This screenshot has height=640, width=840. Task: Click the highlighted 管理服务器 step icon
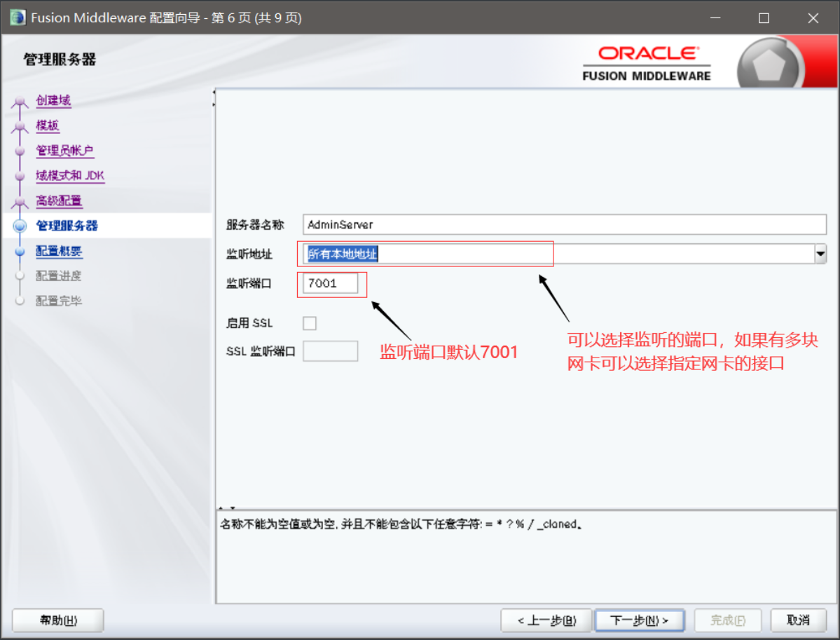click(x=21, y=226)
